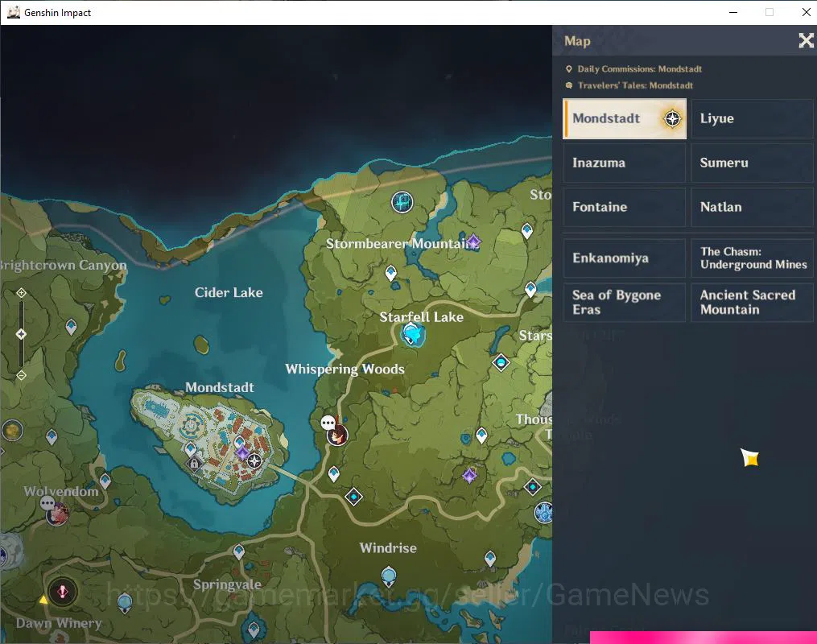Viewport: 817px width, 644px height.
Task: Click the locked marker in Mondstadt city
Action: [x=194, y=463]
